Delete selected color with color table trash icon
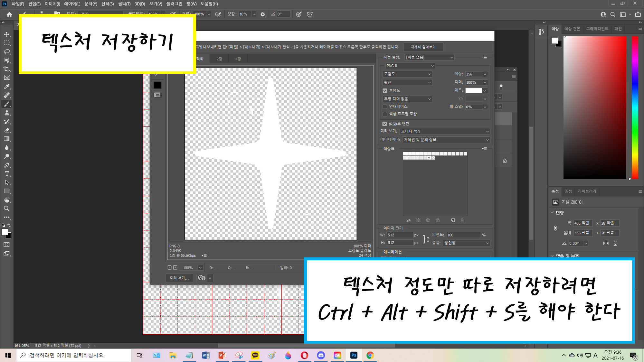The width and height of the screenshot is (644, 362). tap(462, 220)
